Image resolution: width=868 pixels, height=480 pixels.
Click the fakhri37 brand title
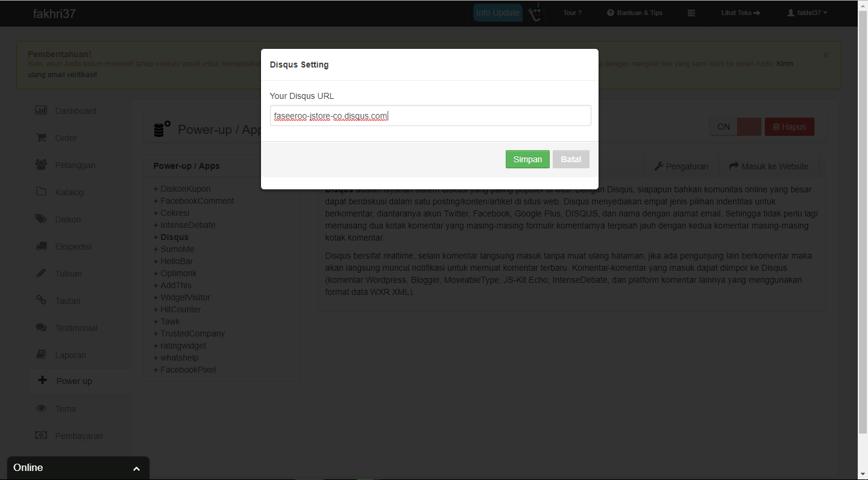point(54,13)
